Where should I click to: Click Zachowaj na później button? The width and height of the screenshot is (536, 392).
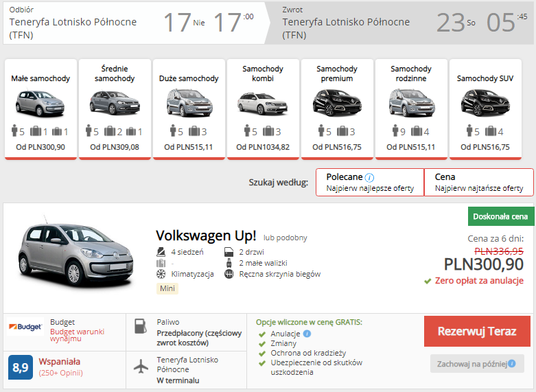[x=477, y=364]
